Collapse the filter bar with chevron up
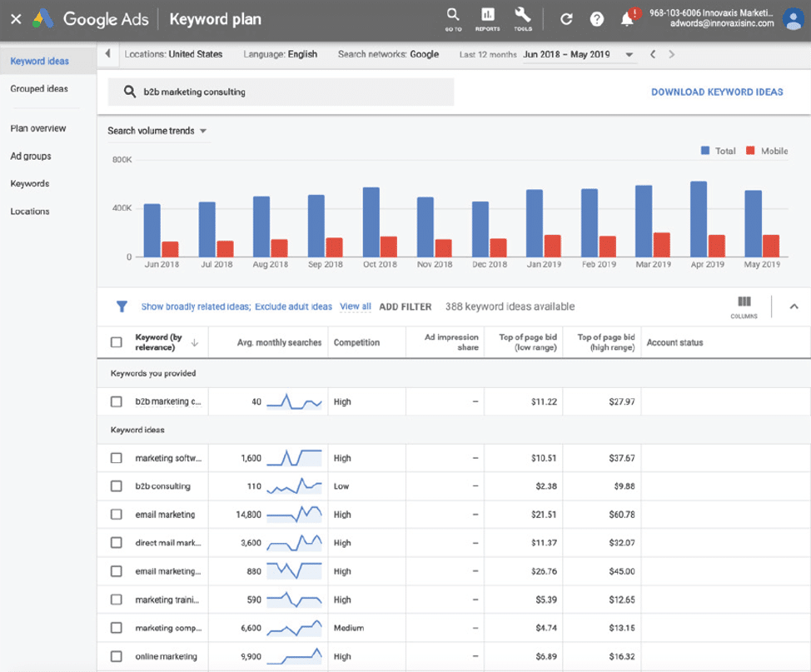Image resolution: width=811 pixels, height=672 pixels. coord(794,306)
